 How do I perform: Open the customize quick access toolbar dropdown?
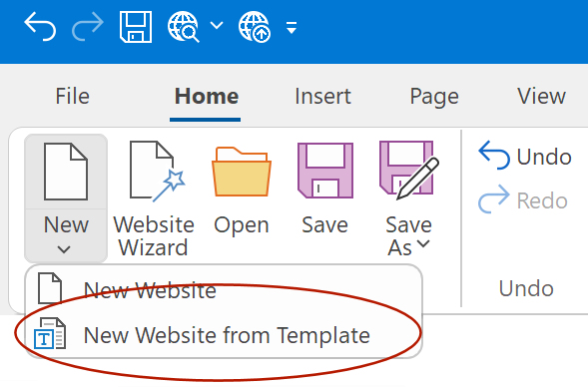pos(292,27)
